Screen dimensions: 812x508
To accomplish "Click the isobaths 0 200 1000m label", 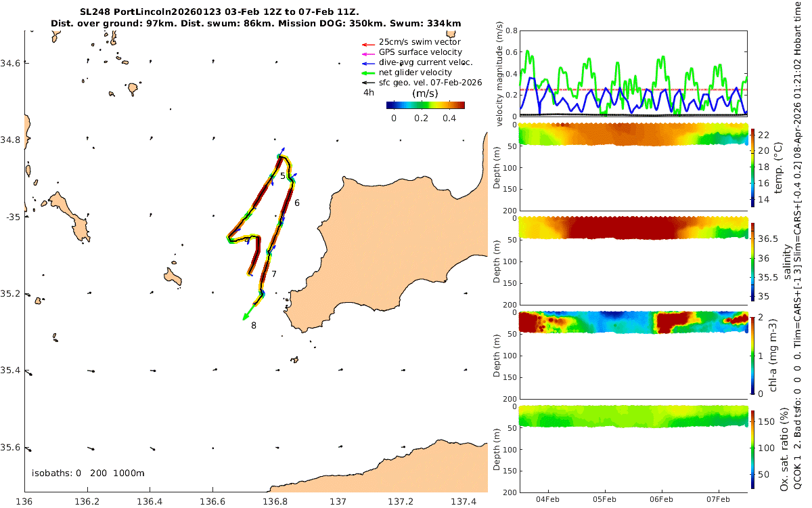I will 88,473.
